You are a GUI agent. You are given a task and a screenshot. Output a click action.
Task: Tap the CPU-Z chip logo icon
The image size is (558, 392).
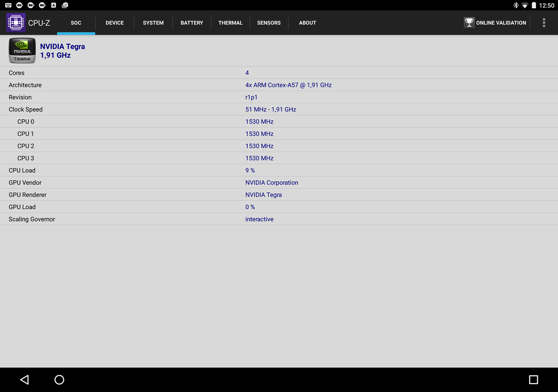(x=16, y=22)
